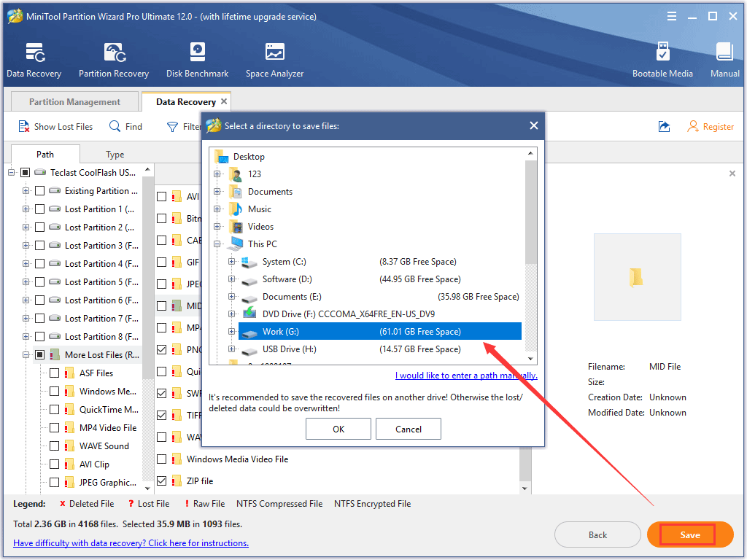Viewport: 747px width, 560px height.
Task: Click the Register user icon
Action: tap(693, 127)
